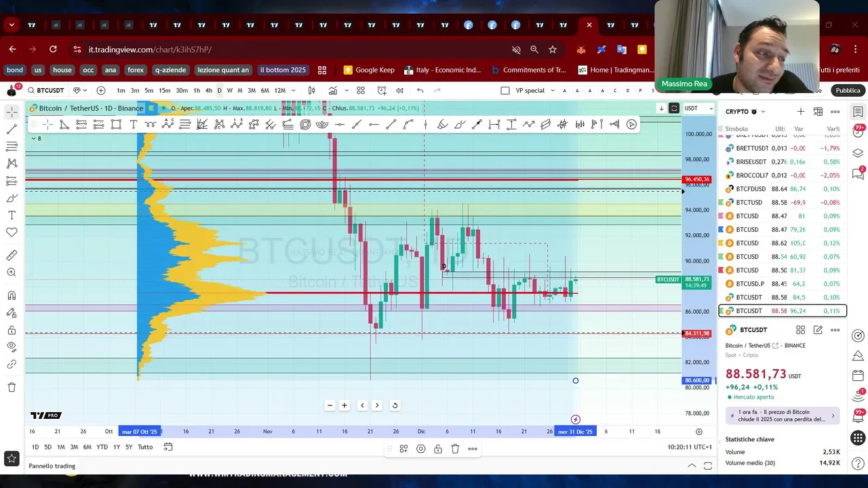The height and width of the screenshot is (488, 868).
Task: Open the indicators icon in top toolbar
Action: (x=333, y=91)
